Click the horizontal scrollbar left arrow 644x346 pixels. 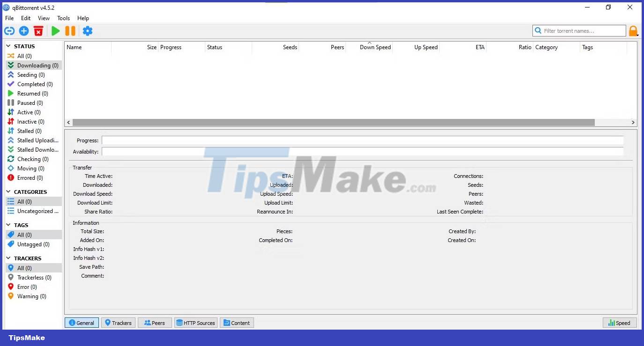68,123
